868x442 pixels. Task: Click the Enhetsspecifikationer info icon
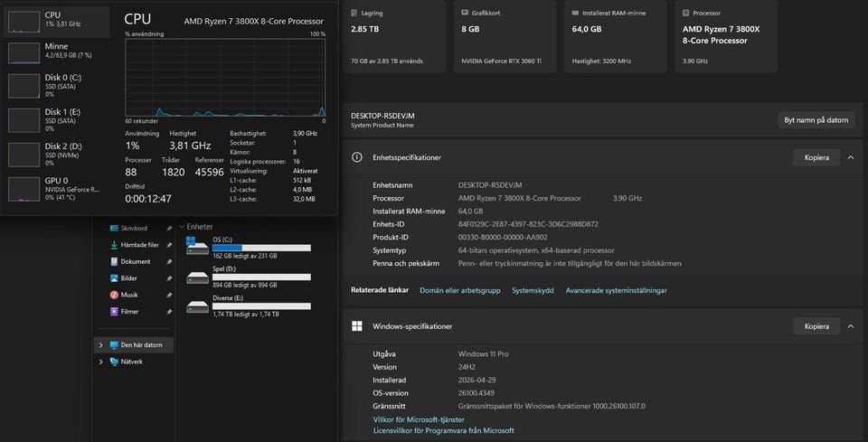357,157
